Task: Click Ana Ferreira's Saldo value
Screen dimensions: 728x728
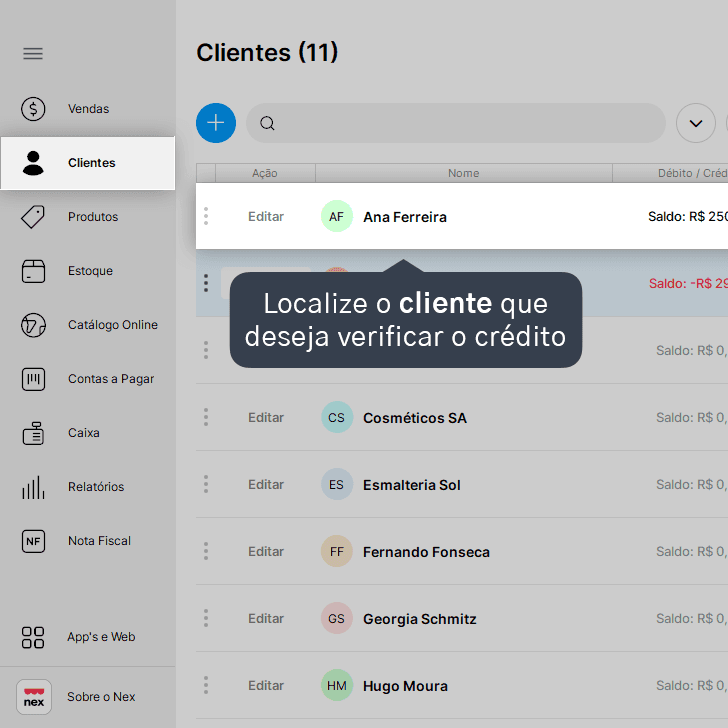Action: (688, 217)
